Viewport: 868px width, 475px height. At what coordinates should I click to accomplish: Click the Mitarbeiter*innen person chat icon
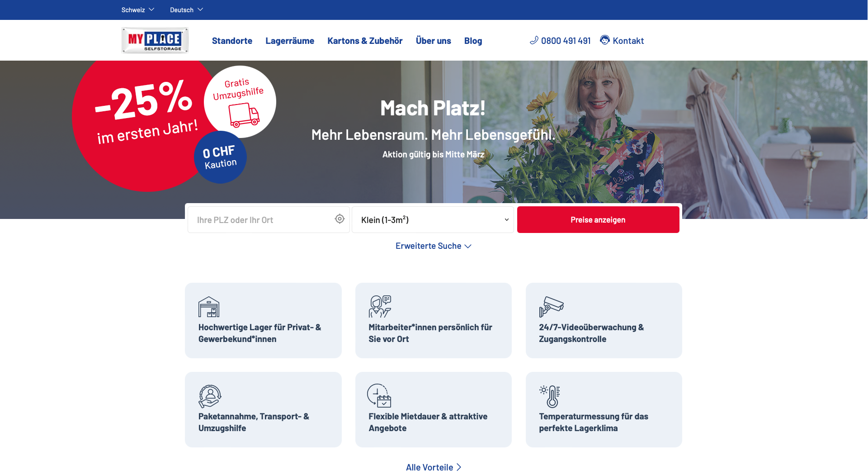(x=380, y=307)
